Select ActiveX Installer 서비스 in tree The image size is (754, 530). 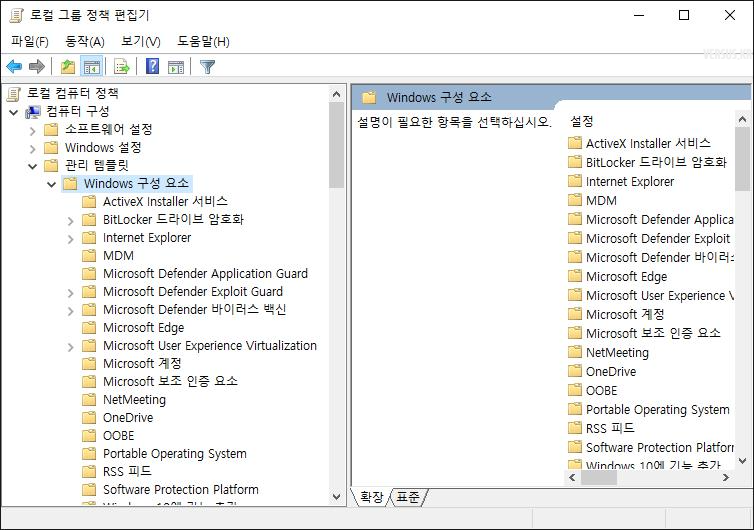pos(165,201)
